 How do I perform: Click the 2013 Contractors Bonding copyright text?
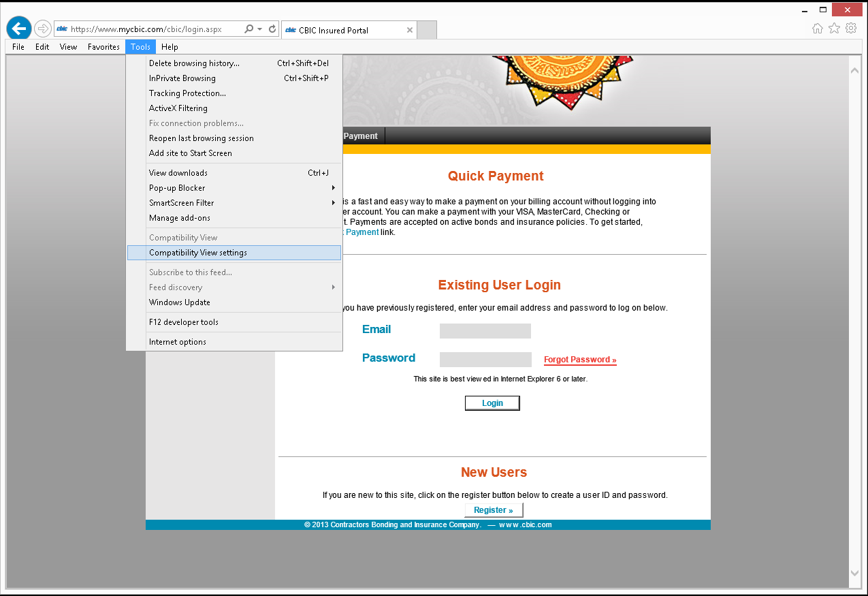[x=392, y=525]
